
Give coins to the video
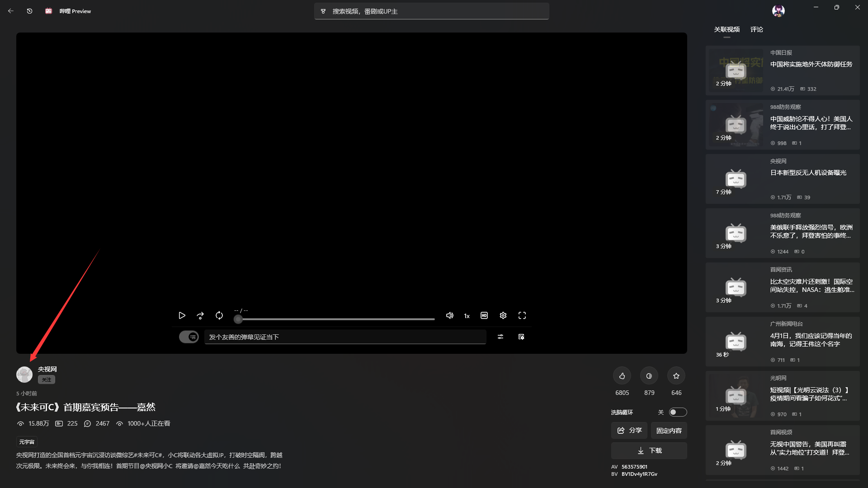pyautogui.click(x=649, y=376)
